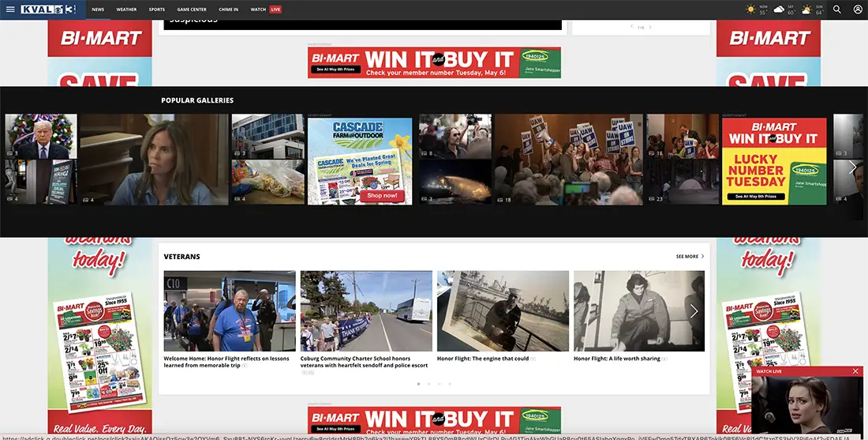Image resolution: width=868 pixels, height=440 pixels.
Task: Open Coburg Community Charter School veterans article
Action: click(365, 362)
